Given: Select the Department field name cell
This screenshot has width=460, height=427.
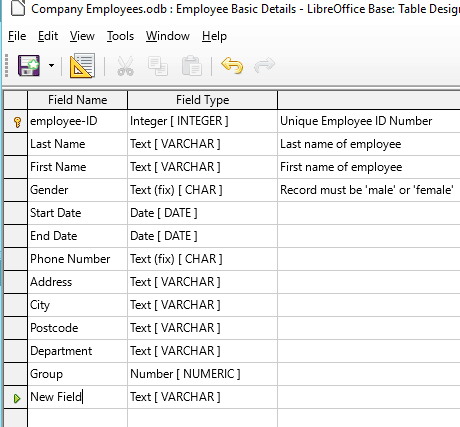Looking at the screenshot, I should (x=77, y=351).
